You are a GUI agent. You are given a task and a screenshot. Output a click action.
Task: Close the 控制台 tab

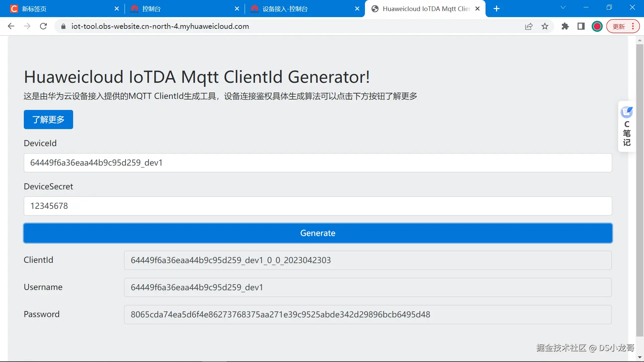[237, 9]
